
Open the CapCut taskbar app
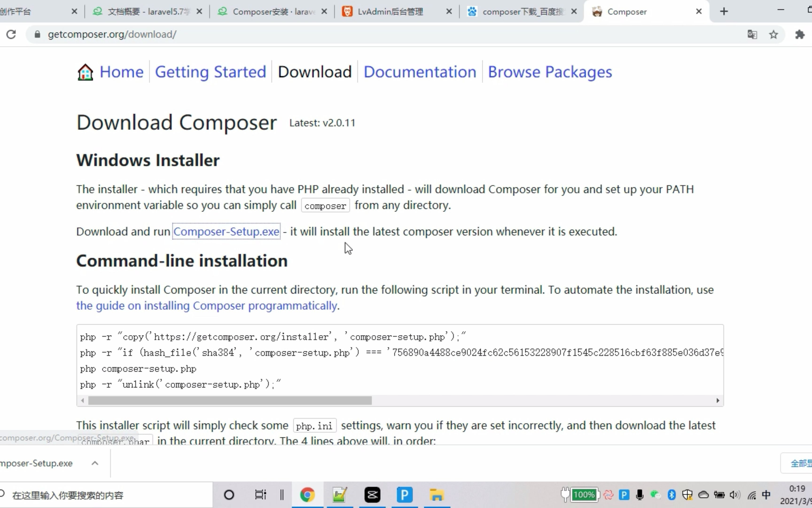(372, 495)
